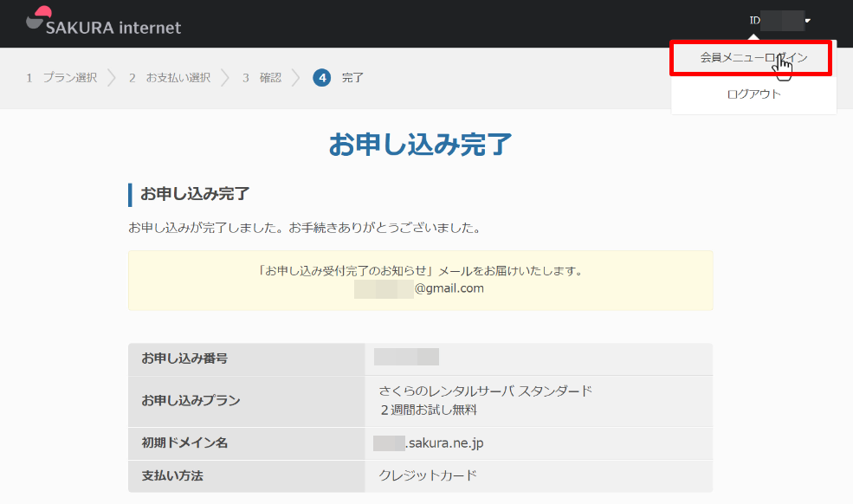Click the blue step 4 circle icon
This screenshot has height=504, width=853.
pos(322,78)
